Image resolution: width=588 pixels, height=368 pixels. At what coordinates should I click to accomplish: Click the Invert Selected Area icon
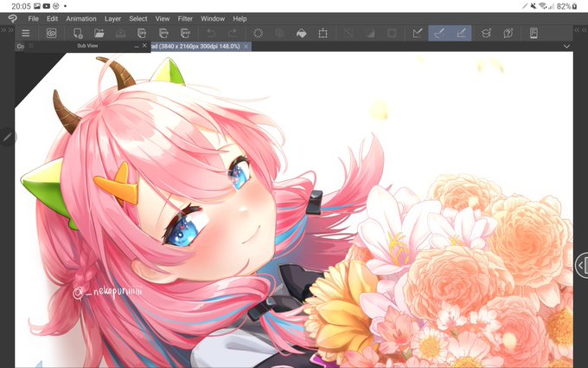click(x=370, y=34)
